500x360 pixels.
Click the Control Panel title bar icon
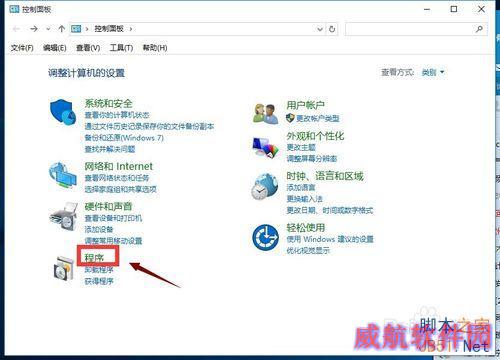tap(14, 9)
